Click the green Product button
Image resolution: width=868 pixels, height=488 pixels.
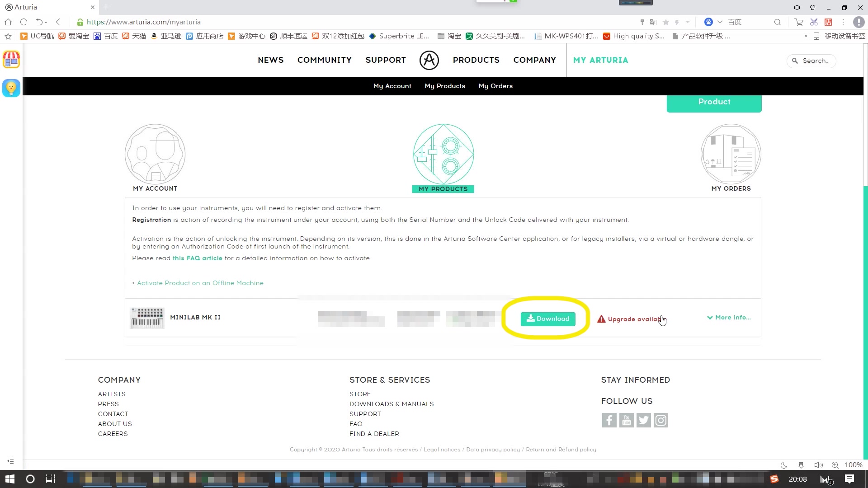714,103
